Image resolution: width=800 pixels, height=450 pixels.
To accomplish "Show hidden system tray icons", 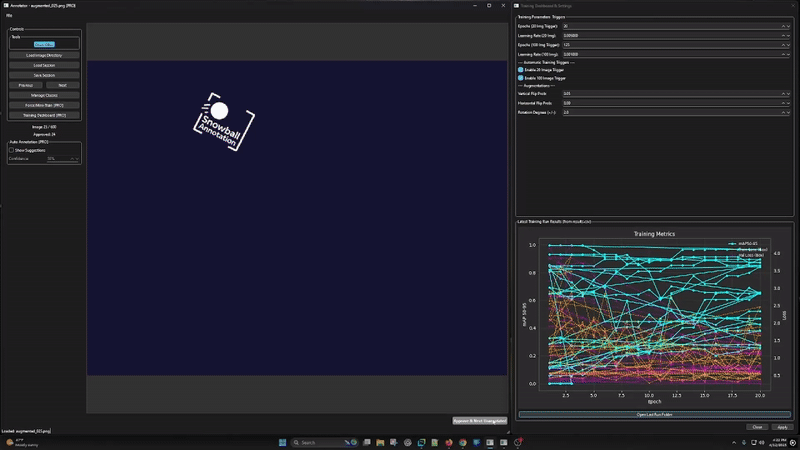I will 734,442.
